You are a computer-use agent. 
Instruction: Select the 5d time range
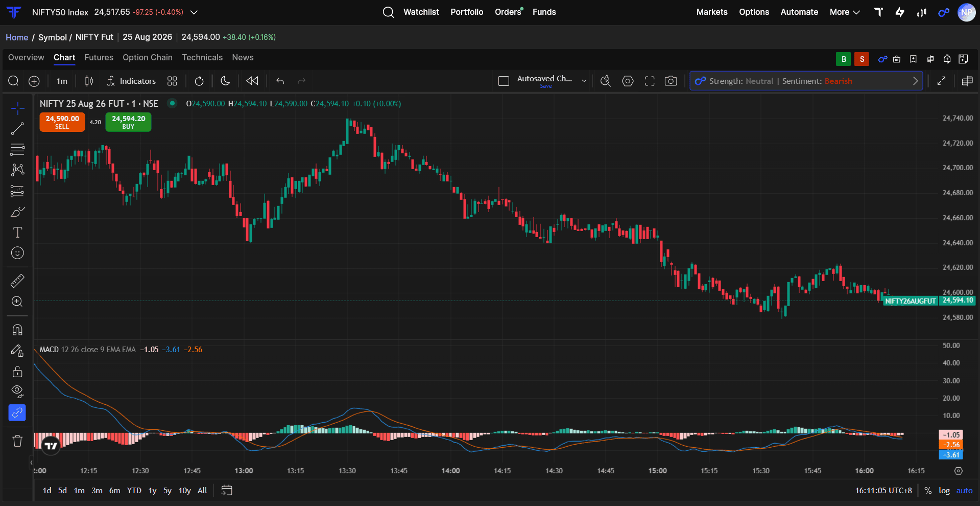(x=62, y=491)
